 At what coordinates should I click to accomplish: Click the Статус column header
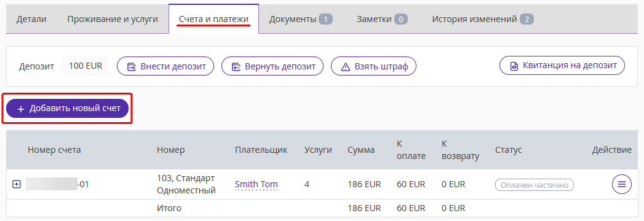click(x=509, y=150)
